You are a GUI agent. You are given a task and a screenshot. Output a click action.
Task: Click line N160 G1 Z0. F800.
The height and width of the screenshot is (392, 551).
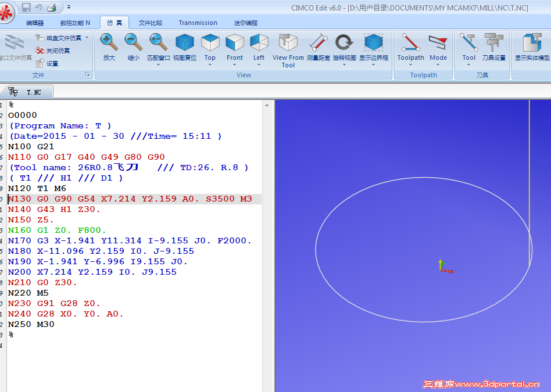click(x=57, y=230)
